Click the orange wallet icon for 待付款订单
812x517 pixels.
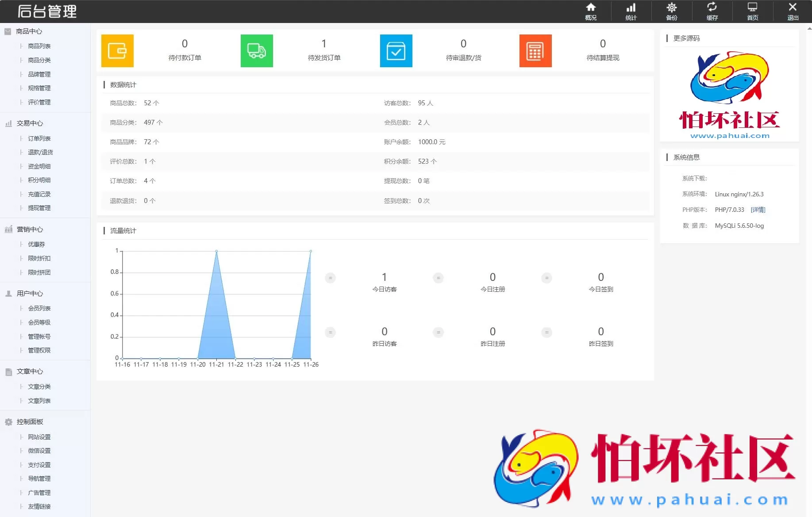click(x=117, y=50)
